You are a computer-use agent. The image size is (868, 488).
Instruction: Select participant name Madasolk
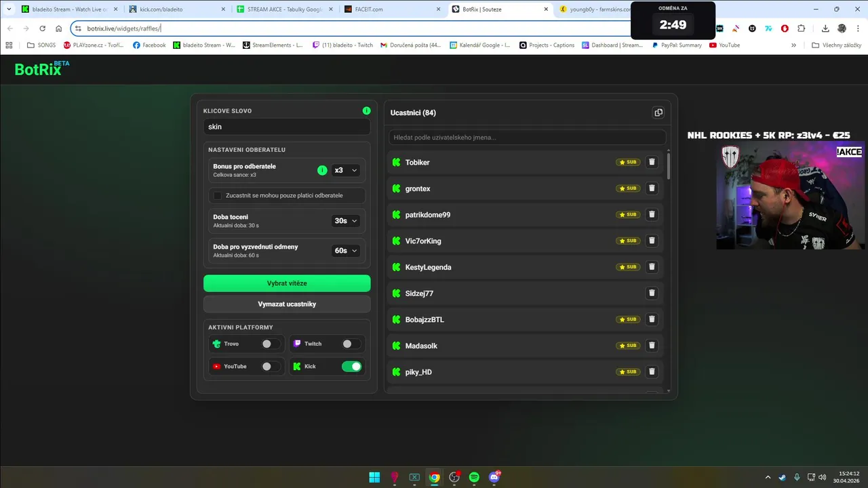(421, 346)
